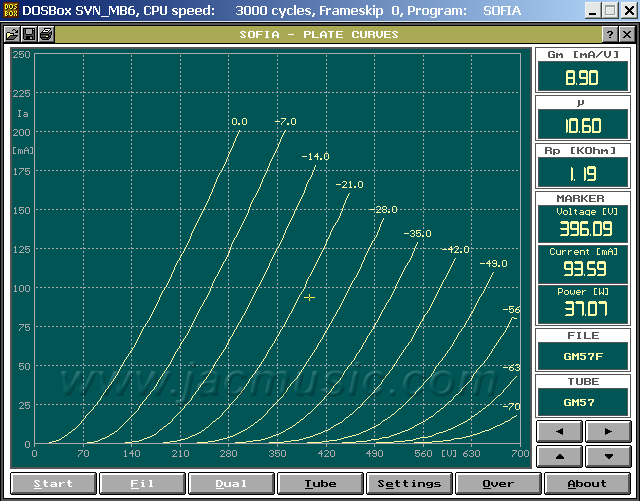Viewport: 640px width, 501px height.
Task: Click the Gm [mA/V] heading
Action: pyautogui.click(x=583, y=54)
